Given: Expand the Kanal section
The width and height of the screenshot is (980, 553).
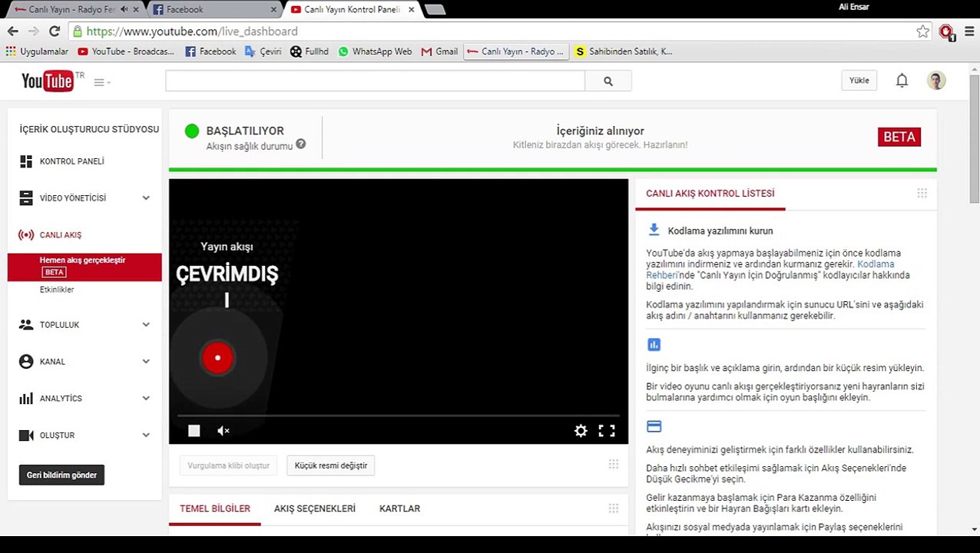Looking at the screenshot, I should click(x=146, y=362).
